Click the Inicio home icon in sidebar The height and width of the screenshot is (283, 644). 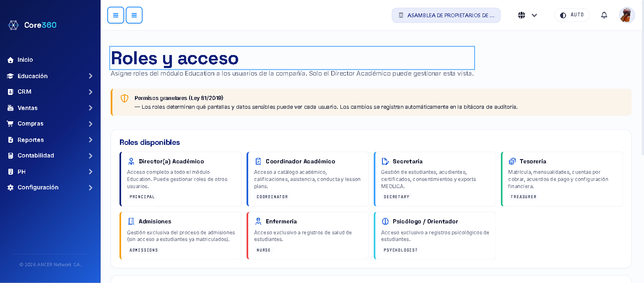click(10, 60)
